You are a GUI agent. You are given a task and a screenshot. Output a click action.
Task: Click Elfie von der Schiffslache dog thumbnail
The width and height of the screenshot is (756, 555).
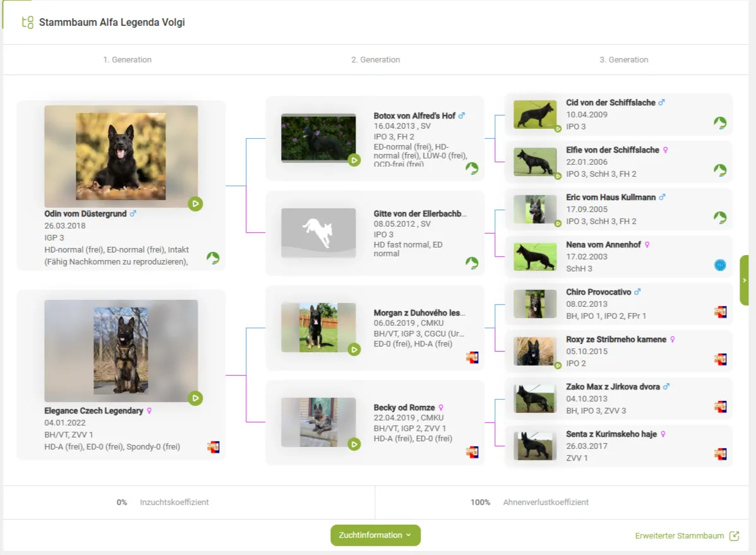point(535,162)
